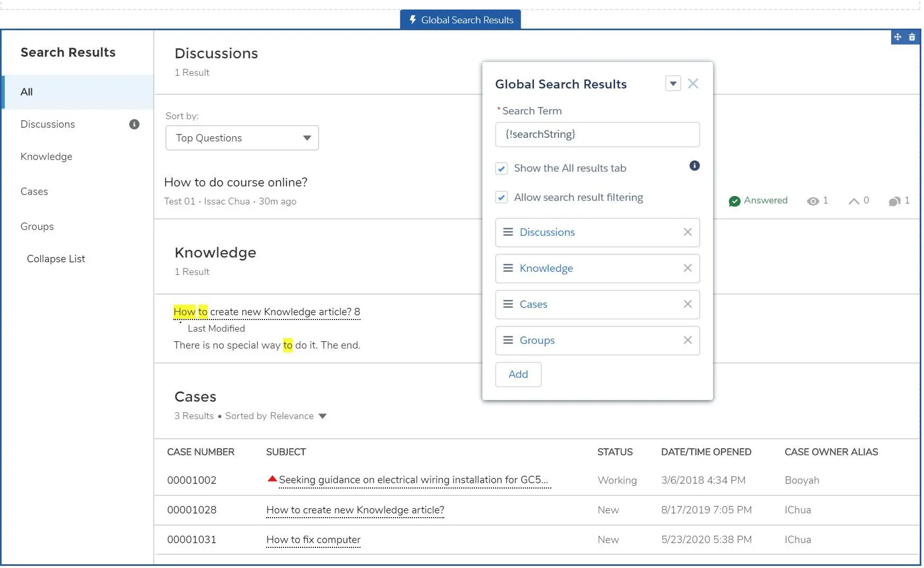Select the Cases tab in sidebar

coord(34,191)
